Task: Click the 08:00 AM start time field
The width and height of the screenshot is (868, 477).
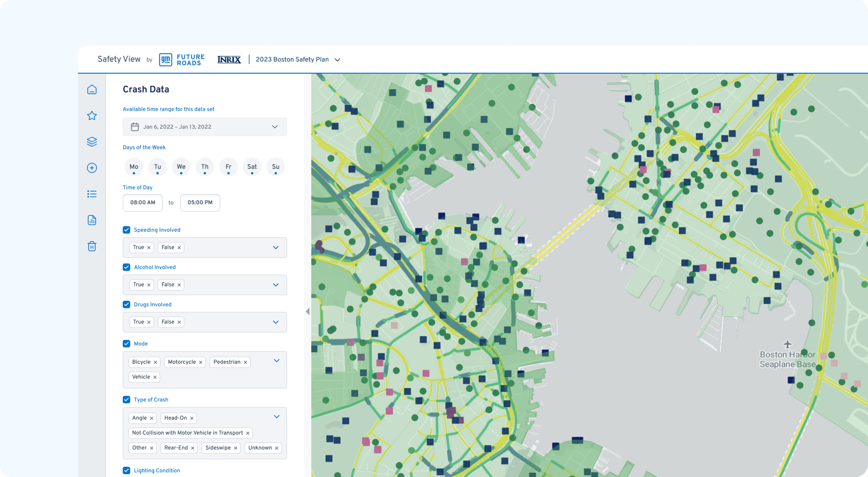Action: pos(143,203)
